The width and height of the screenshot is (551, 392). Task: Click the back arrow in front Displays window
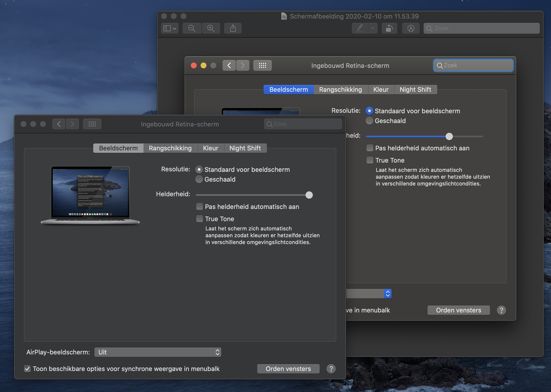(59, 124)
